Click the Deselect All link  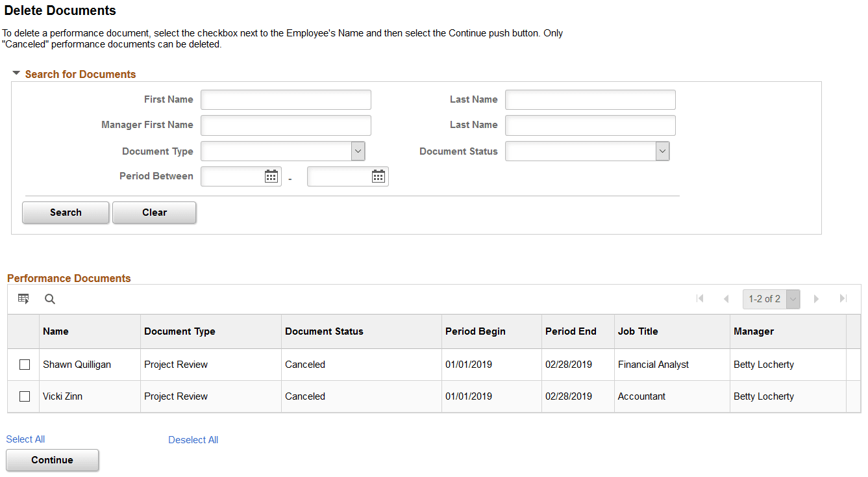[193, 440]
